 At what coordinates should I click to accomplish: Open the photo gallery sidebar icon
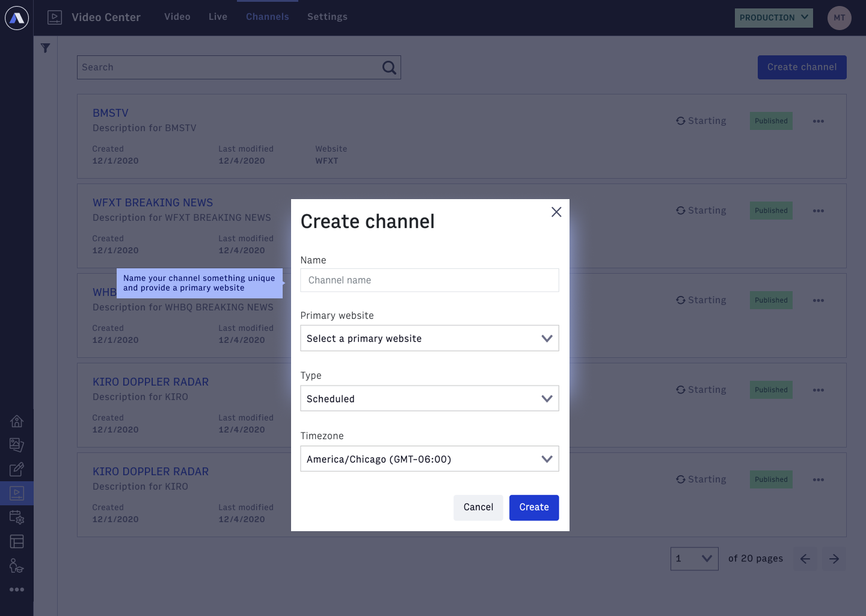click(x=17, y=445)
